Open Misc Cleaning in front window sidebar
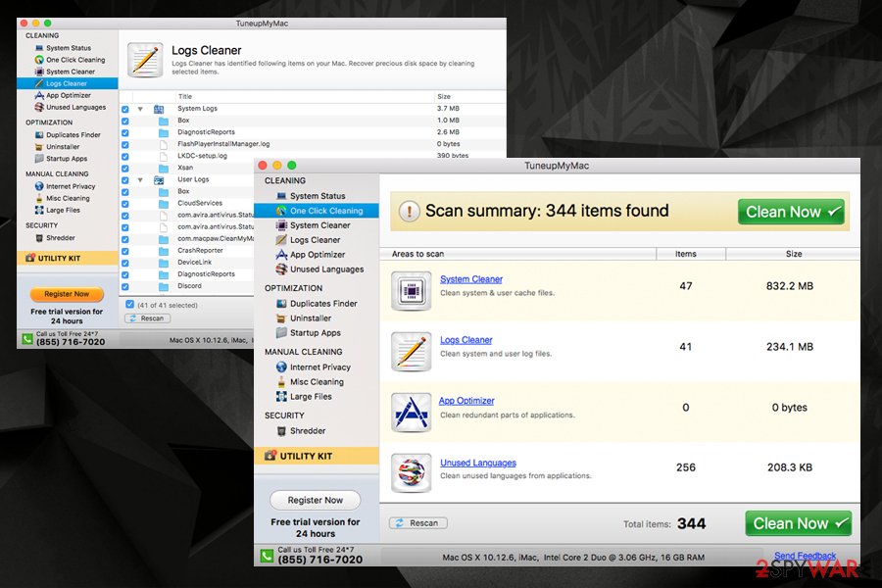 (x=317, y=381)
